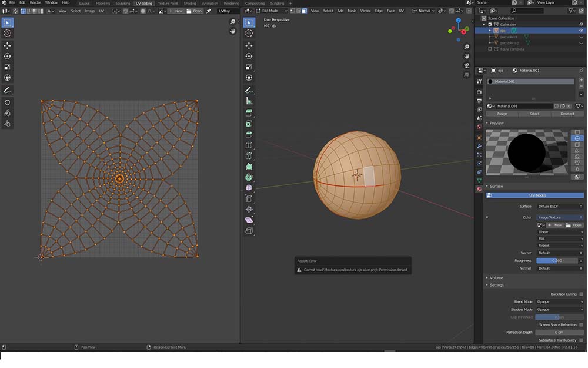Click the Use Nodes button
This screenshot has height=368, width=588.
[x=537, y=195]
